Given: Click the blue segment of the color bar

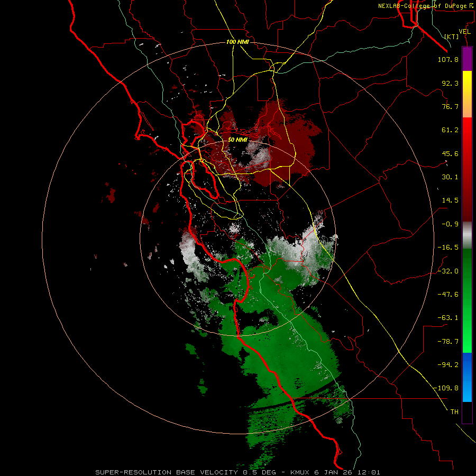Looking at the screenshot, I should [467, 377].
